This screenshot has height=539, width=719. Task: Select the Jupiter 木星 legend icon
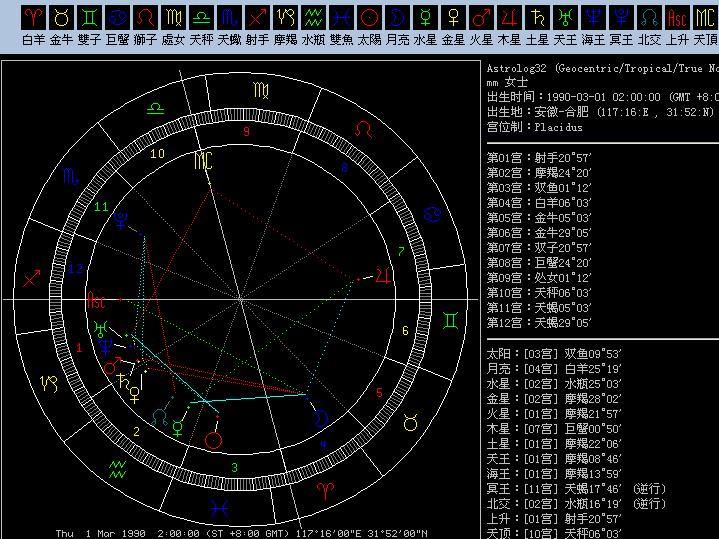coord(509,17)
